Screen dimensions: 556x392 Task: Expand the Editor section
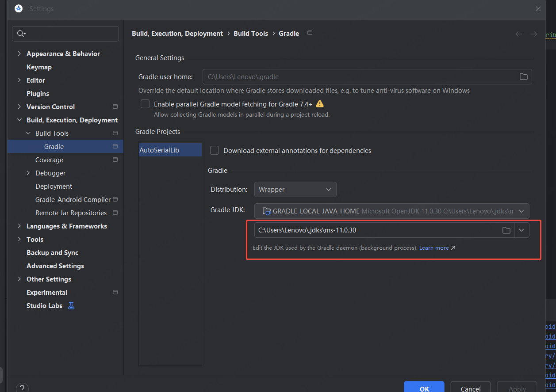coord(19,80)
